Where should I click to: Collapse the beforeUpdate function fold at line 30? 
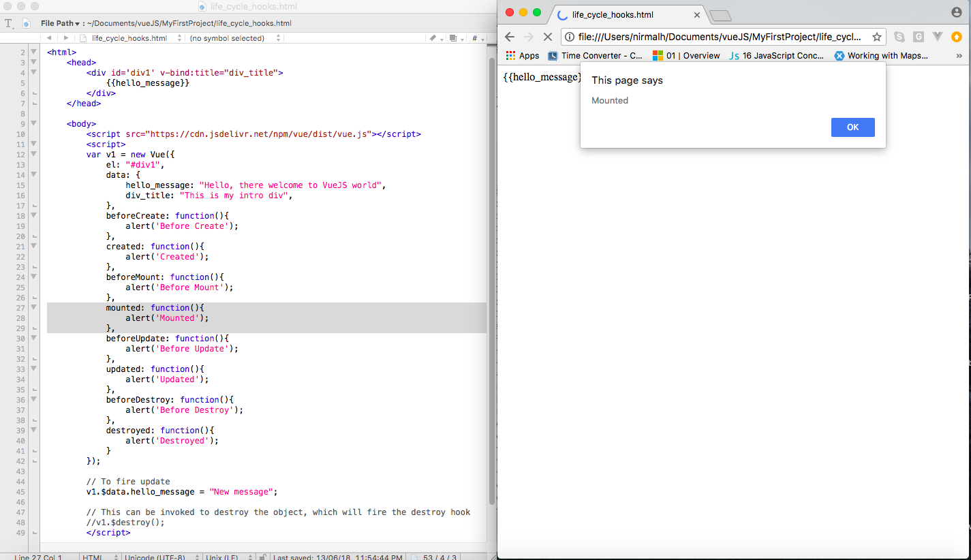point(33,338)
